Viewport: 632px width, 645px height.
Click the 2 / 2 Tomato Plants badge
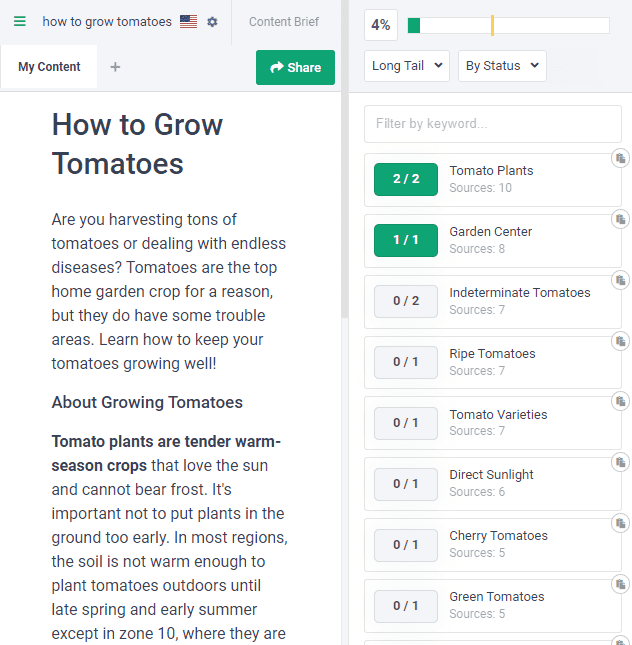click(x=406, y=179)
